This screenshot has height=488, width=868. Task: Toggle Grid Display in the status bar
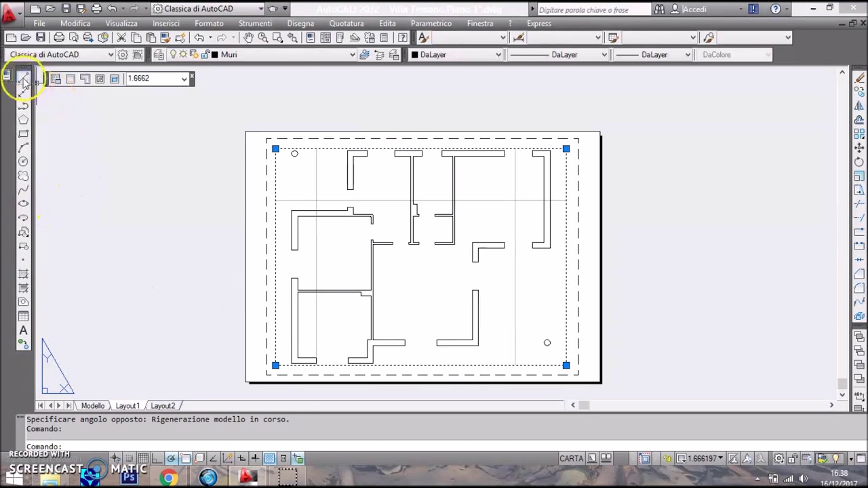point(143,458)
